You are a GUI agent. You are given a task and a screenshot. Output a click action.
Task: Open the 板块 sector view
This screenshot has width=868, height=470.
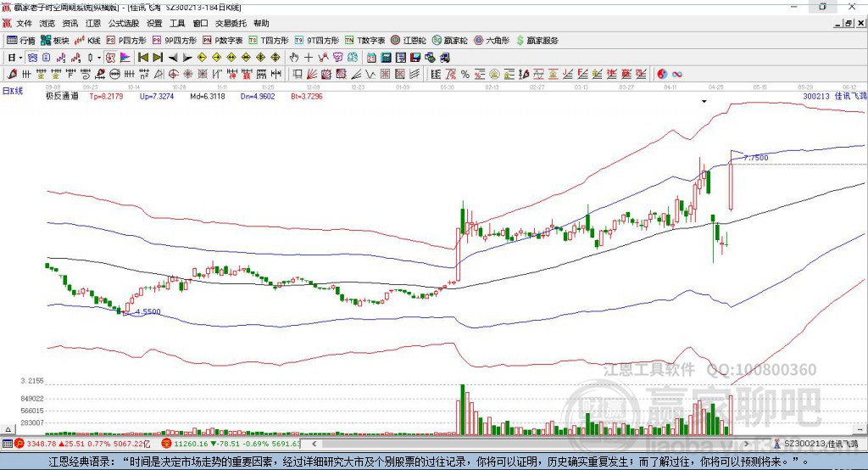55,41
